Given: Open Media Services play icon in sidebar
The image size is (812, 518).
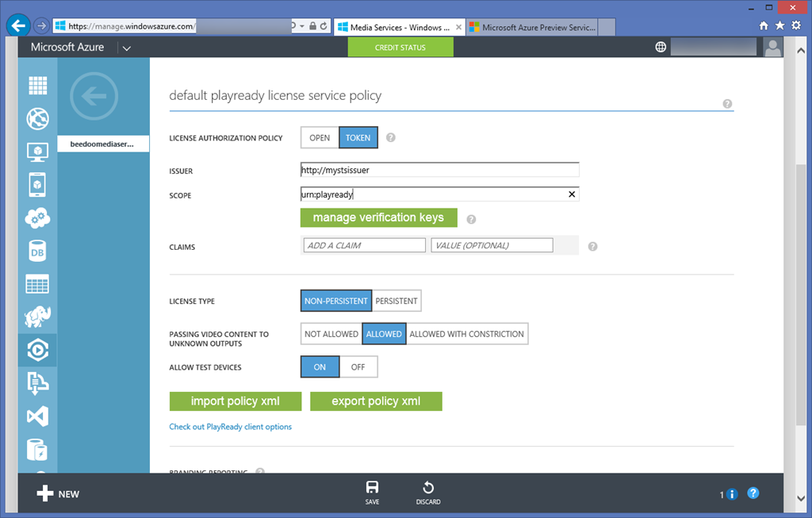Looking at the screenshot, I should coord(38,350).
